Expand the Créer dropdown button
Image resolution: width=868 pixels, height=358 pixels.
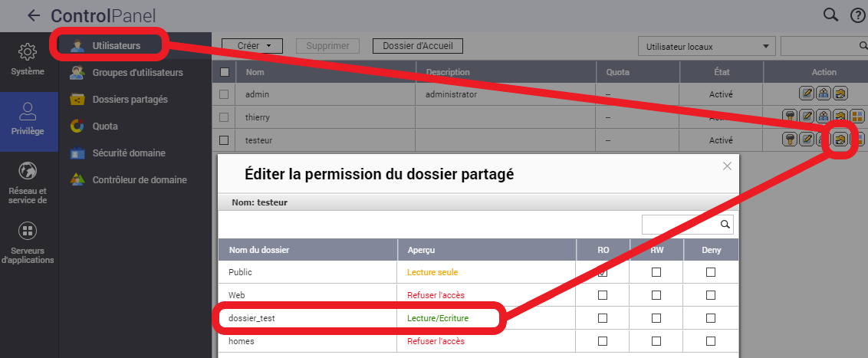tap(252, 46)
